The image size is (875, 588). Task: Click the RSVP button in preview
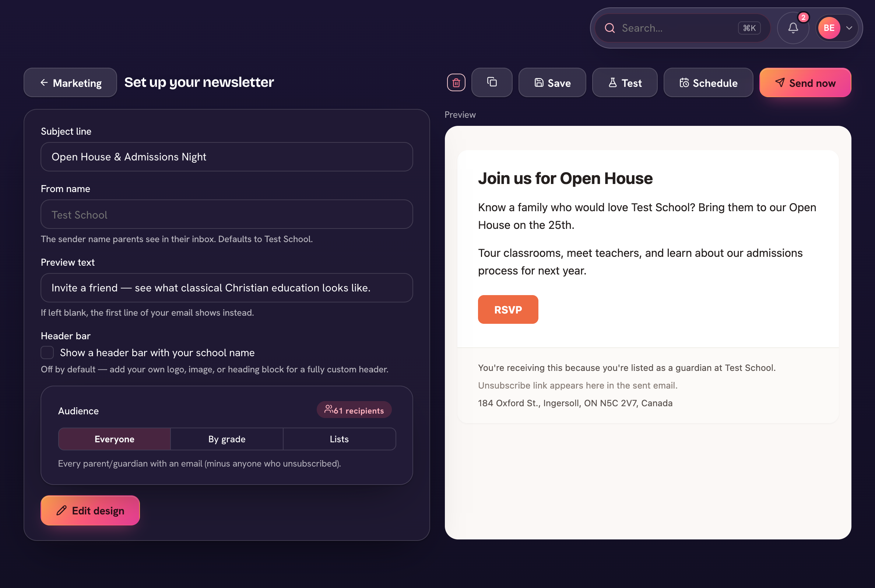coord(508,310)
